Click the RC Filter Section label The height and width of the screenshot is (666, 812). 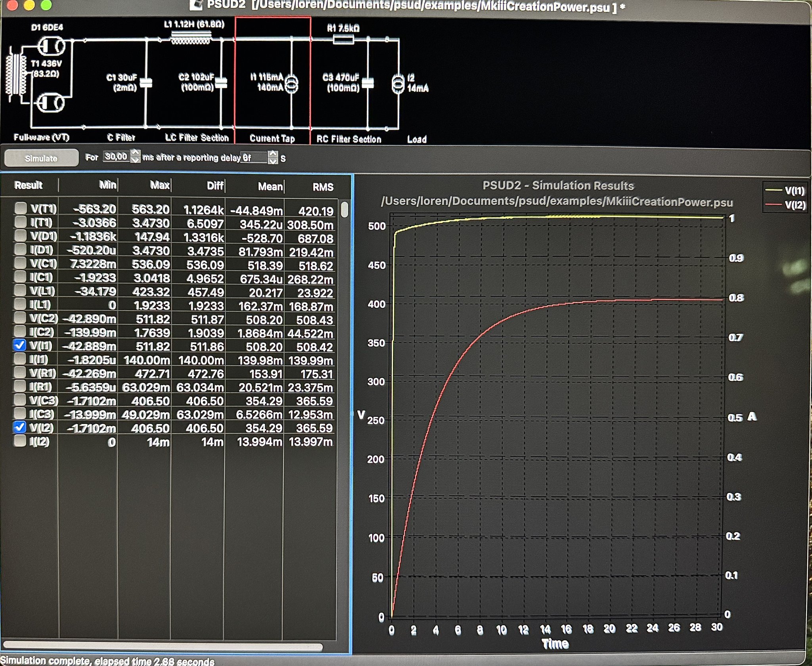point(349,139)
